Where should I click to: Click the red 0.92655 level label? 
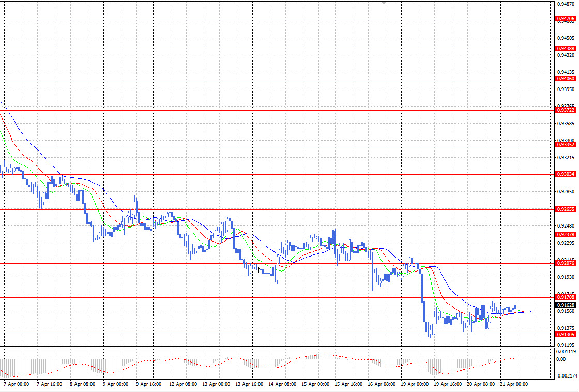[566, 209]
